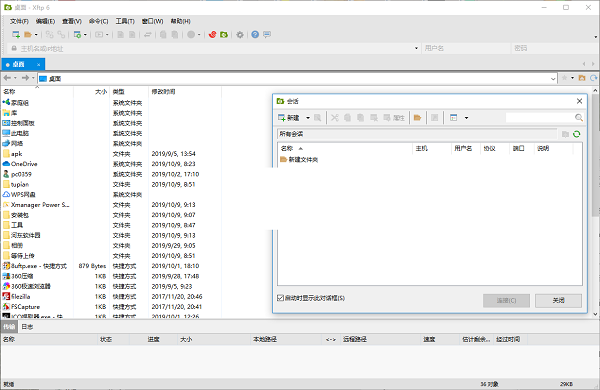The image size is (600, 390).
Task: Click the 用户名 input field
Action: click(x=466, y=48)
